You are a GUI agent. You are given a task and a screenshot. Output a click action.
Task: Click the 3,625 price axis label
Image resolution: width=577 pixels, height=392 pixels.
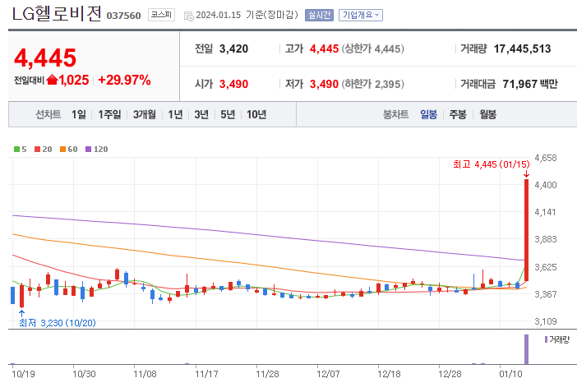(545, 267)
